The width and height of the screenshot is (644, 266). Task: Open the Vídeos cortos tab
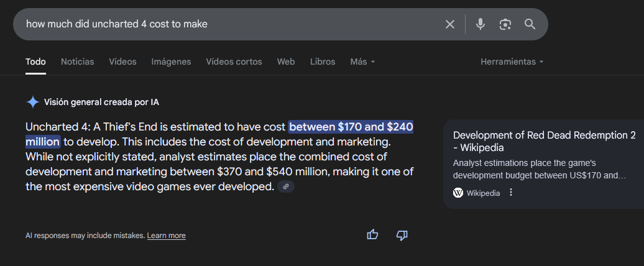[234, 62]
